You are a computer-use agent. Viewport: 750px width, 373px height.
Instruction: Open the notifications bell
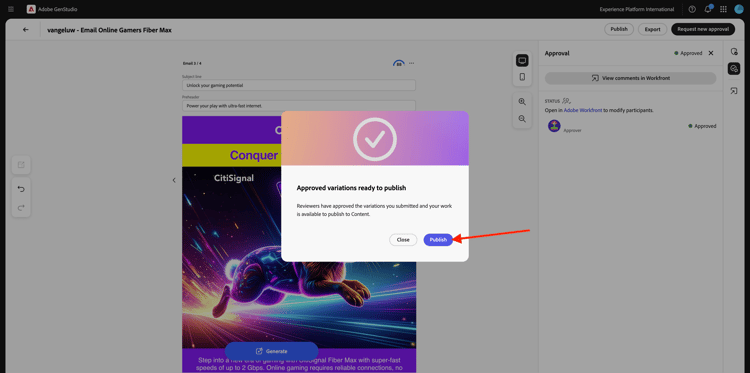click(708, 9)
